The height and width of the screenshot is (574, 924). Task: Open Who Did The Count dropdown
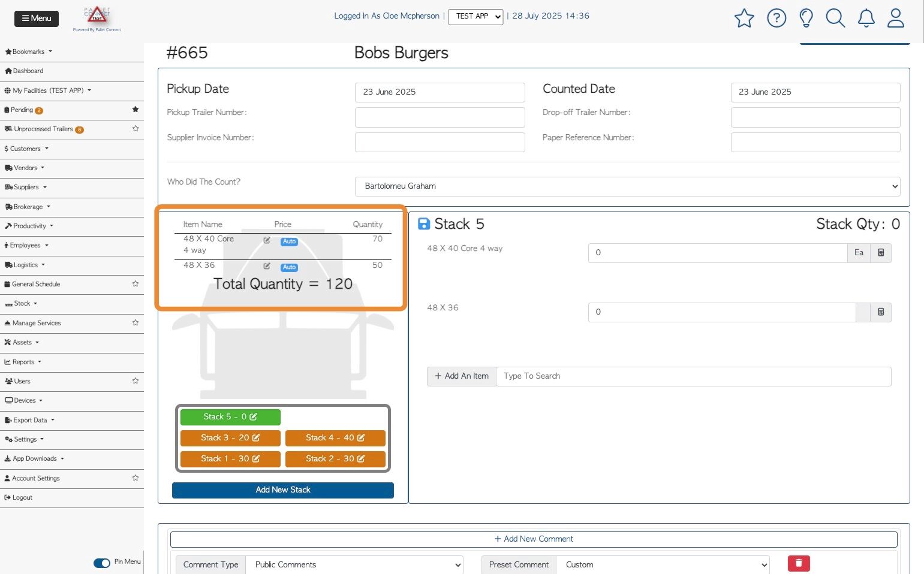pos(628,186)
